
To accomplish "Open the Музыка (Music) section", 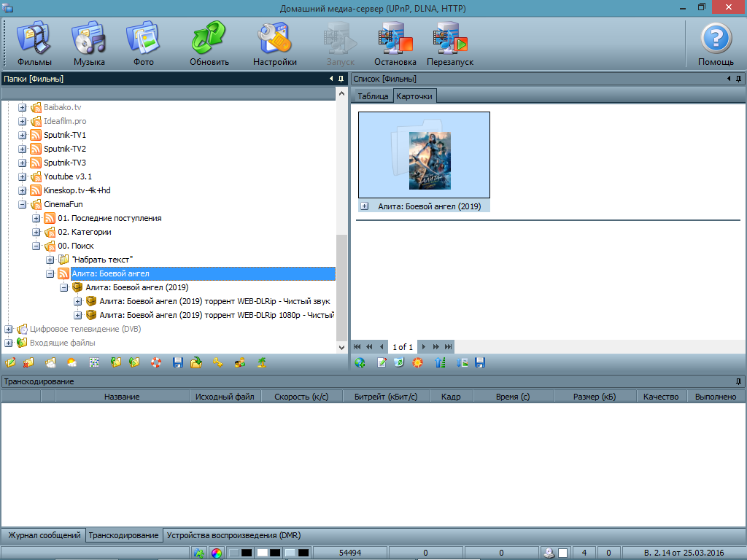I will click(x=89, y=44).
